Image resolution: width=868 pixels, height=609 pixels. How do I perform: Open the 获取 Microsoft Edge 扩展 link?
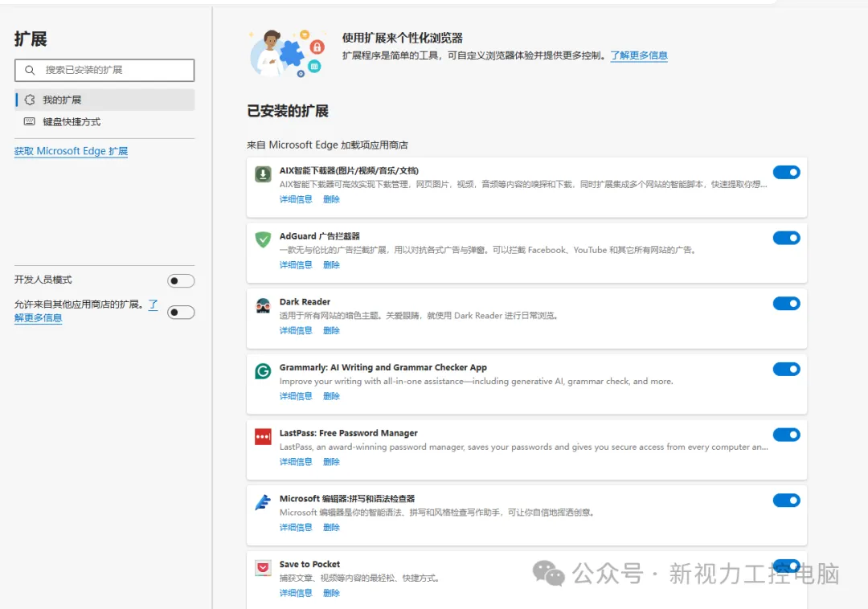point(71,151)
